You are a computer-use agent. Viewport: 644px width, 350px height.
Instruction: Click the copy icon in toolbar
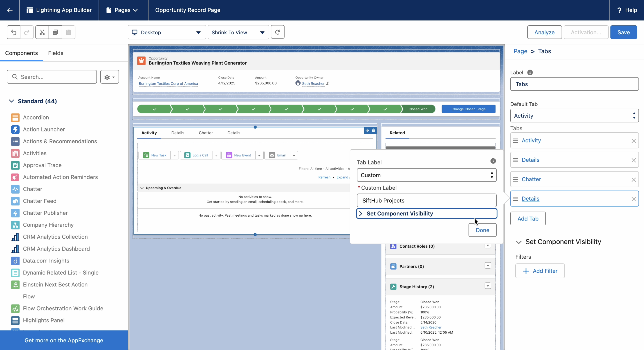[55, 32]
